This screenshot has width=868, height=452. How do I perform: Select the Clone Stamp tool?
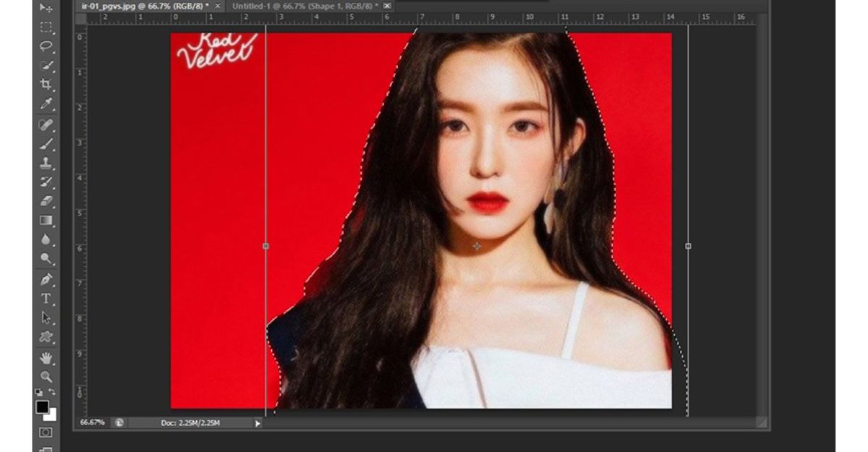[46, 163]
